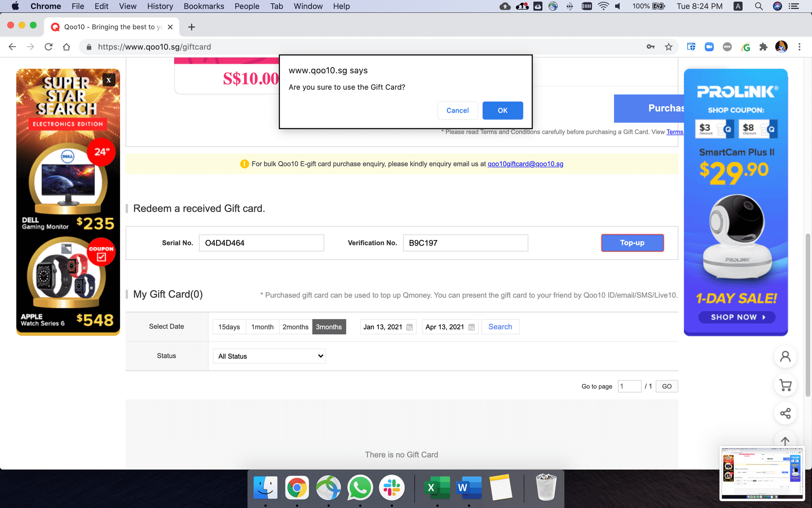Open the Edit menu

(x=101, y=6)
